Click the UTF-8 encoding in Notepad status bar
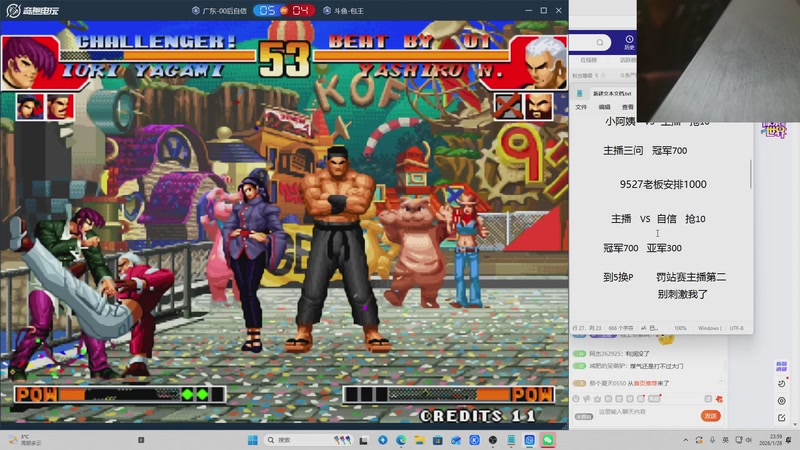Screen dimensions: 800x450 click(x=737, y=328)
